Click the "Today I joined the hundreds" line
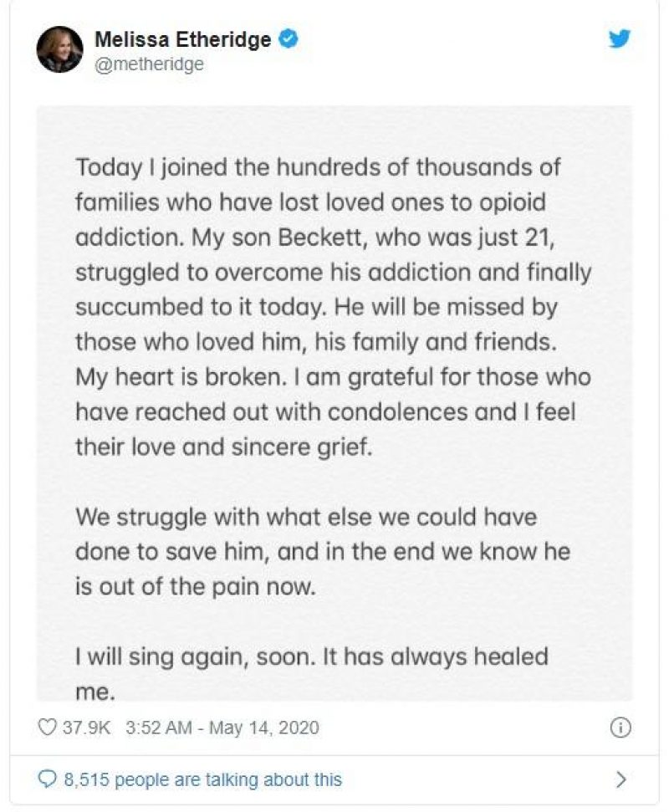This screenshot has height=812, width=669. pos(318,168)
